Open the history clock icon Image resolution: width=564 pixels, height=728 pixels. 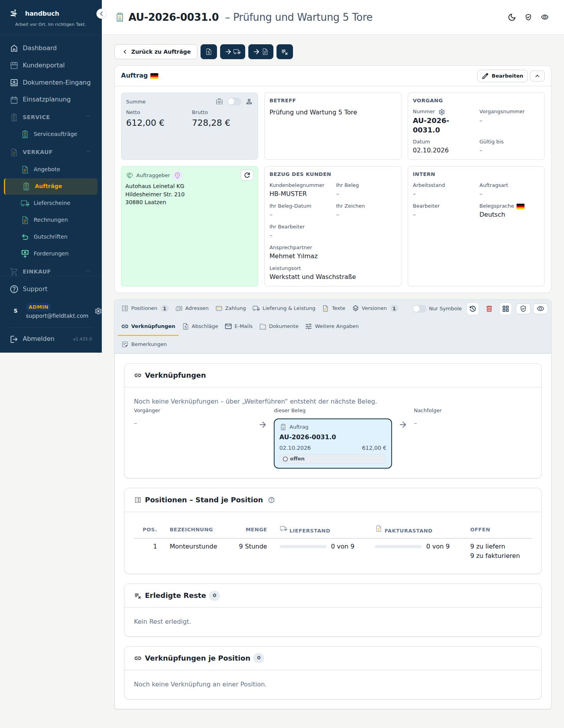tap(473, 309)
